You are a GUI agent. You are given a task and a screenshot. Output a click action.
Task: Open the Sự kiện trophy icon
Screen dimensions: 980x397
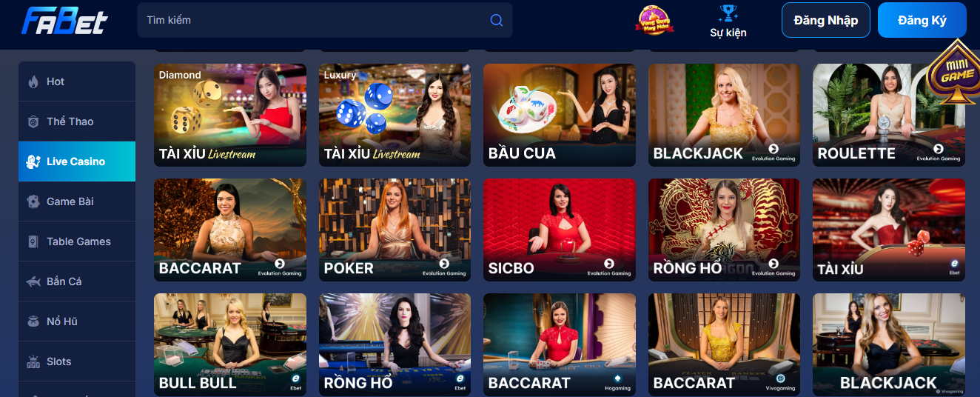pyautogui.click(x=728, y=13)
